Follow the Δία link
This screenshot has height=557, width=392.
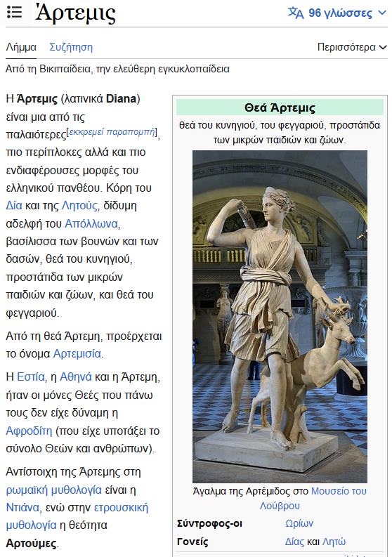(x=14, y=206)
